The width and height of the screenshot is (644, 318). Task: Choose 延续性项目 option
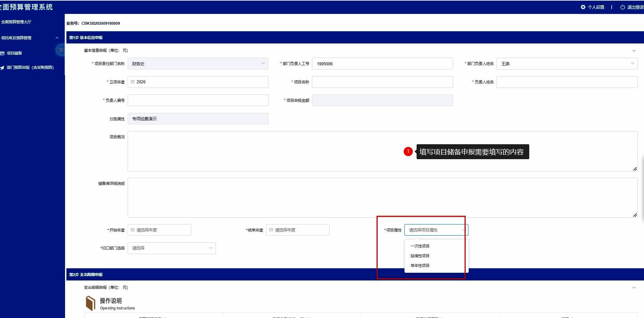click(420, 256)
